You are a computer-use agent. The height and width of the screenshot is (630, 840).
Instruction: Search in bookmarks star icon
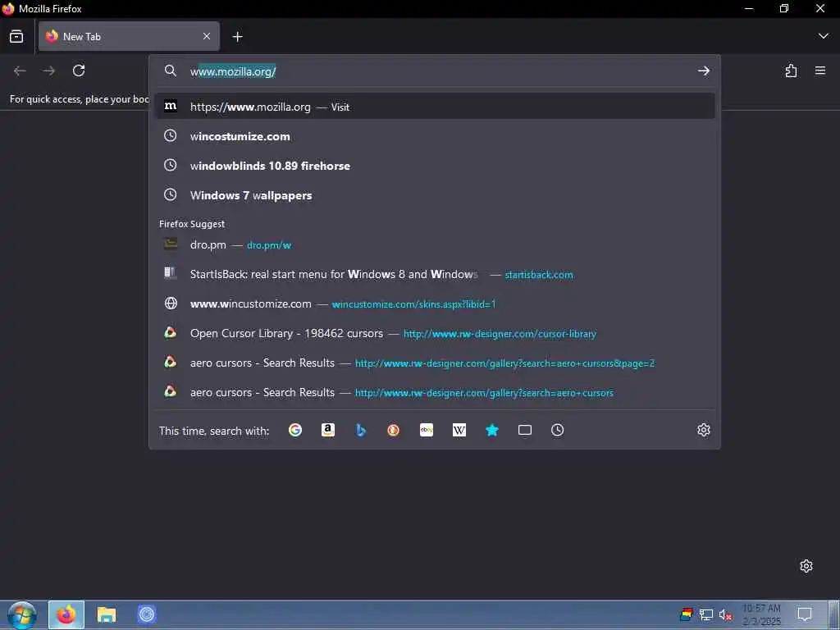click(492, 430)
